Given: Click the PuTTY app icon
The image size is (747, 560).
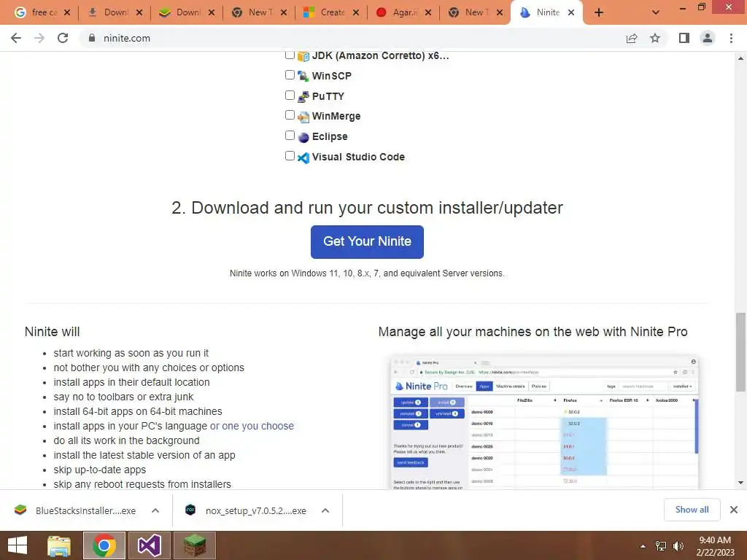Looking at the screenshot, I should point(303,97).
